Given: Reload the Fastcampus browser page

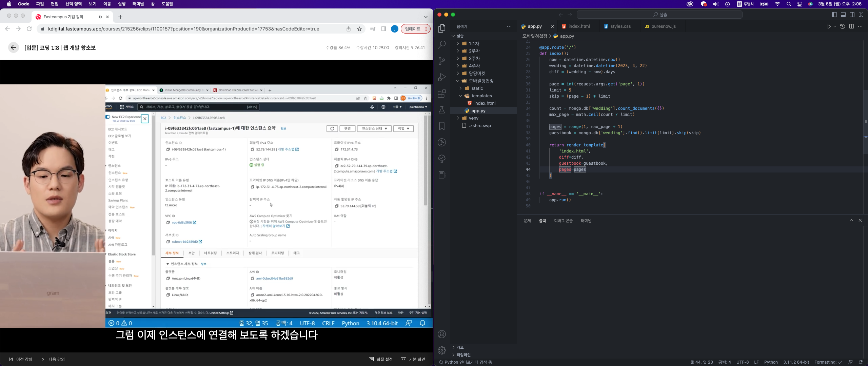Looking at the screenshot, I should pyautogui.click(x=29, y=29).
